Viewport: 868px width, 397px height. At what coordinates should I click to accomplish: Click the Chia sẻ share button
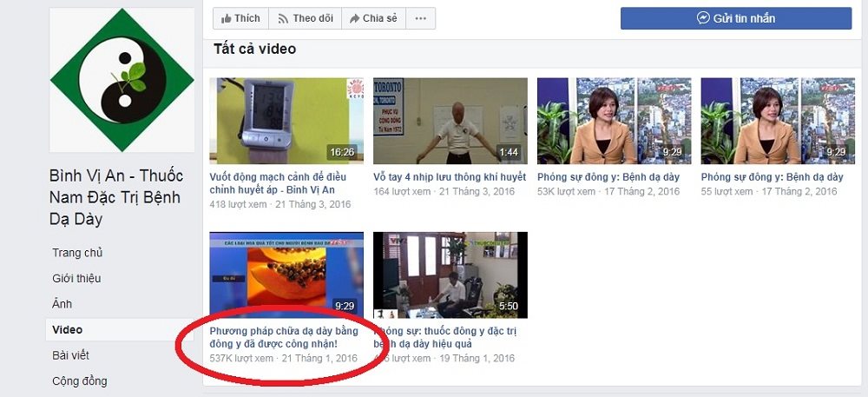pyautogui.click(x=372, y=18)
